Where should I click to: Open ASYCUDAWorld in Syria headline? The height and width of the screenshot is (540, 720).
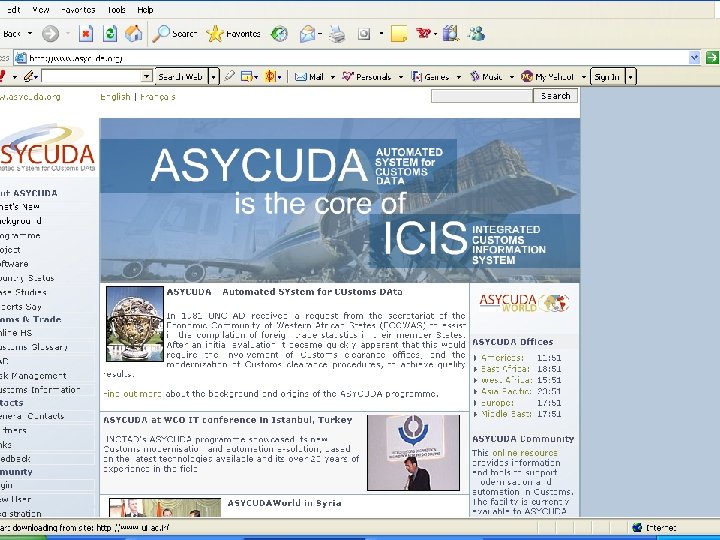tap(284, 503)
